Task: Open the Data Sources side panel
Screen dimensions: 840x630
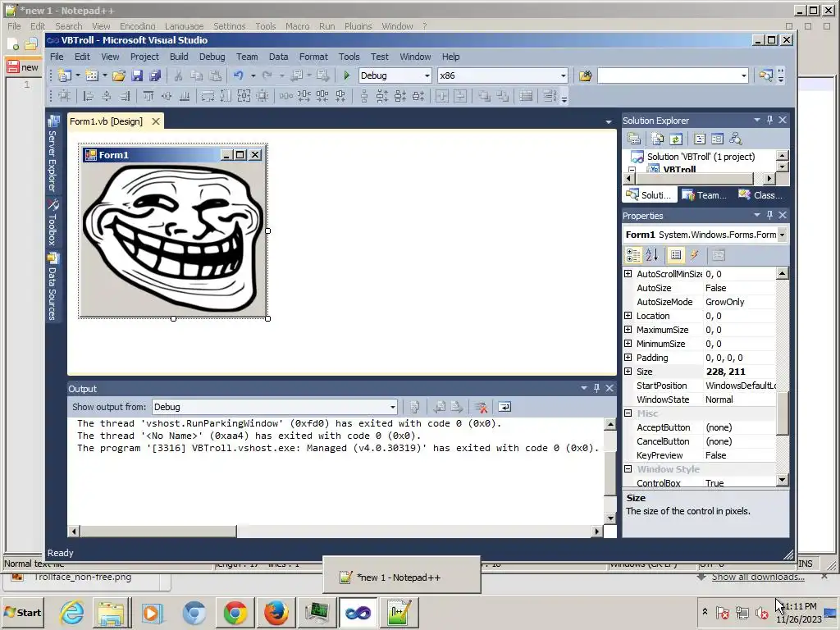Action: point(52,286)
